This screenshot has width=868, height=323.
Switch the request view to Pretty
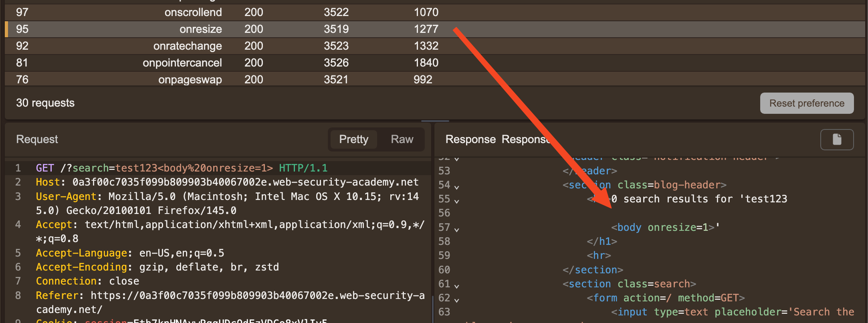pyautogui.click(x=353, y=139)
